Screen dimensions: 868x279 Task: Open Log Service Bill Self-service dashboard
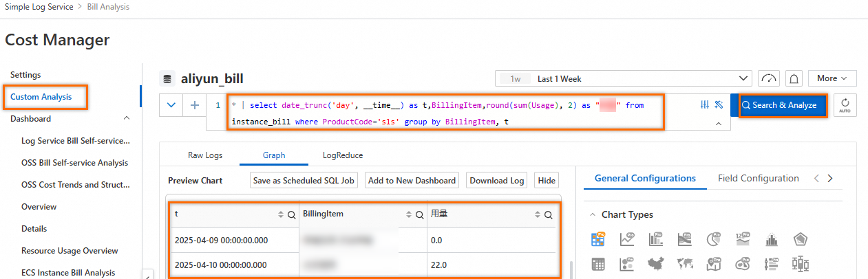[x=76, y=140]
